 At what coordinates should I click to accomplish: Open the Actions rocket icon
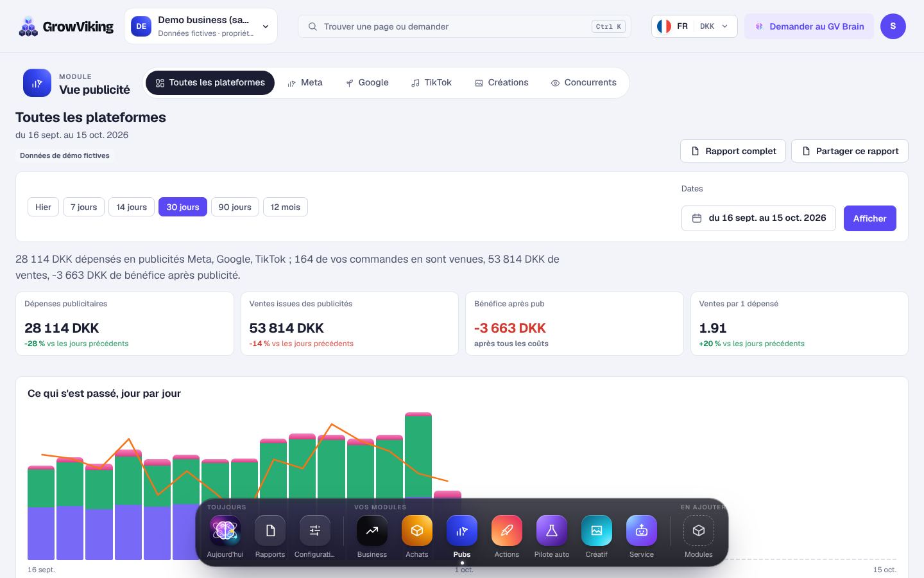(507, 530)
